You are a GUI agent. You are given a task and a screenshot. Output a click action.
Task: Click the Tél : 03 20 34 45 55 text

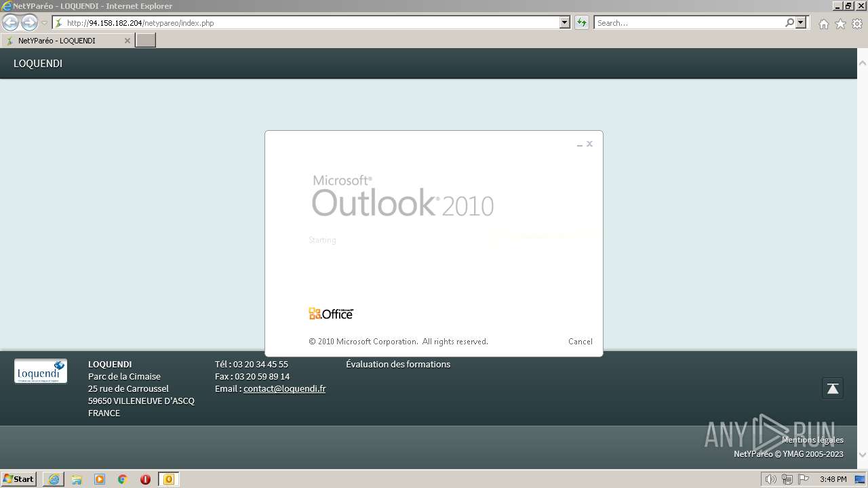coord(252,365)
